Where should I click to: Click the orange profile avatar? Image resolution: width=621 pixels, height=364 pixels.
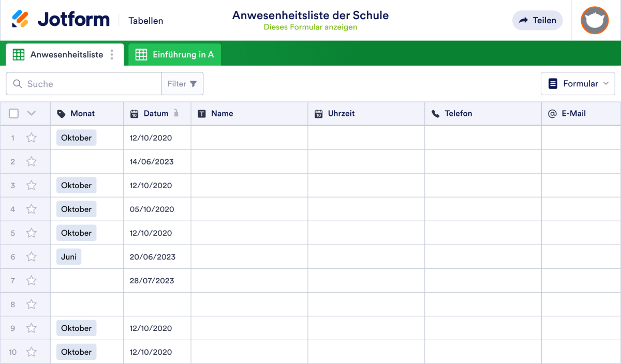[595, 21]
